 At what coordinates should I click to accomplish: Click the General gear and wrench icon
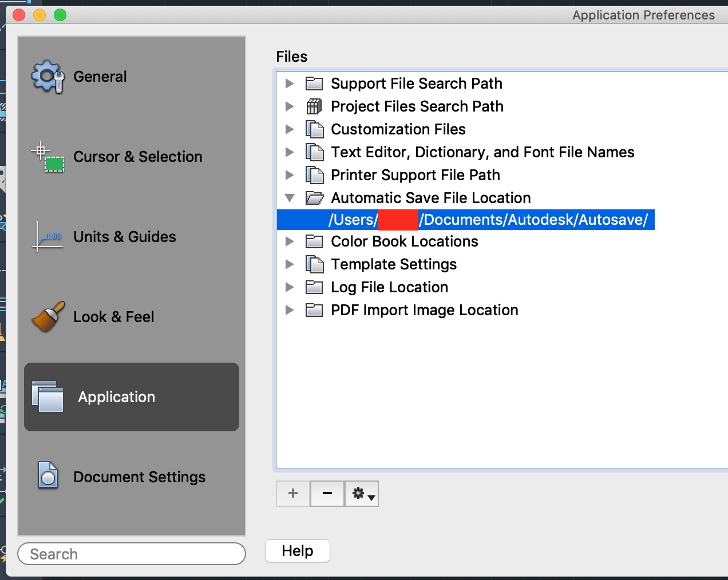pos(48,77)
